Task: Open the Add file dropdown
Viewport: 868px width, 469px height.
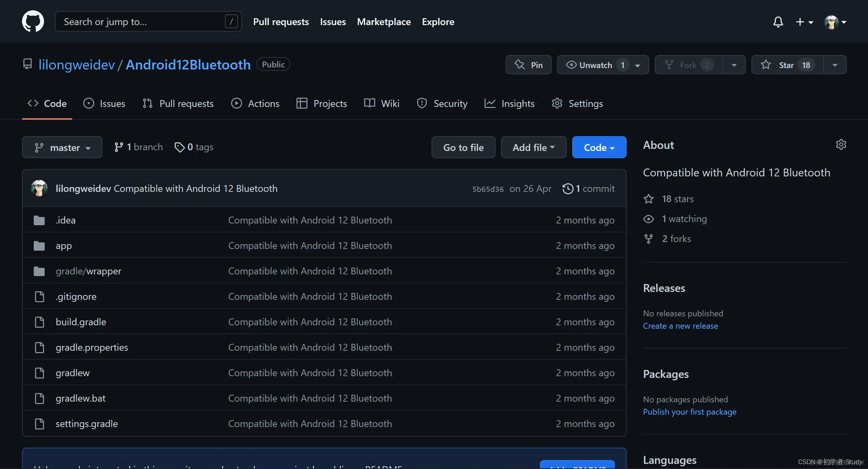Action: (x=533, y=147)
